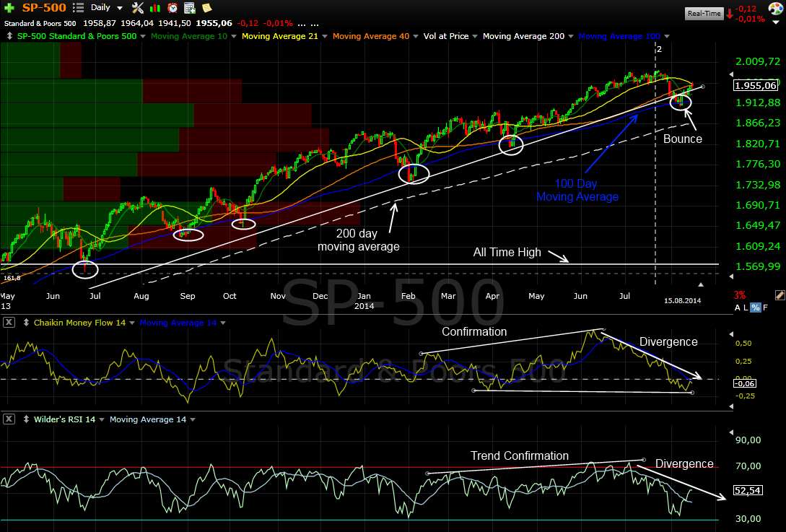Image resolution: width=786 pixels, height=532 pixels.
Task: Click the white triangle marker above the date 15.08.2014
Action: pyautogui.click(x=701, y=285)
